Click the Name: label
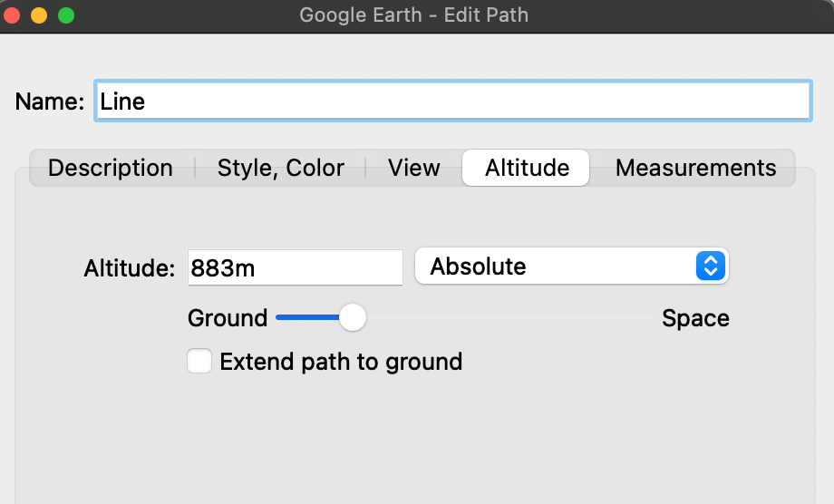The image size is (834, 504). tap(50, 101)
